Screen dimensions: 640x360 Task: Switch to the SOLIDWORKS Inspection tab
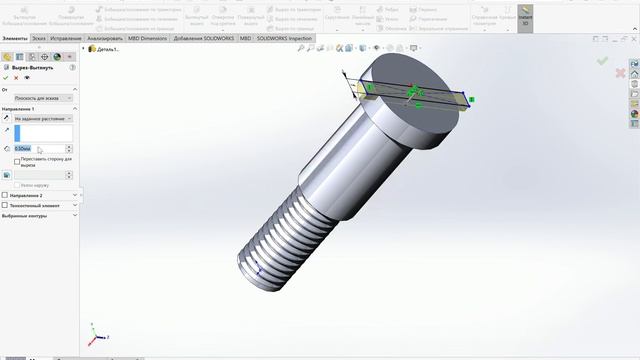284,38
